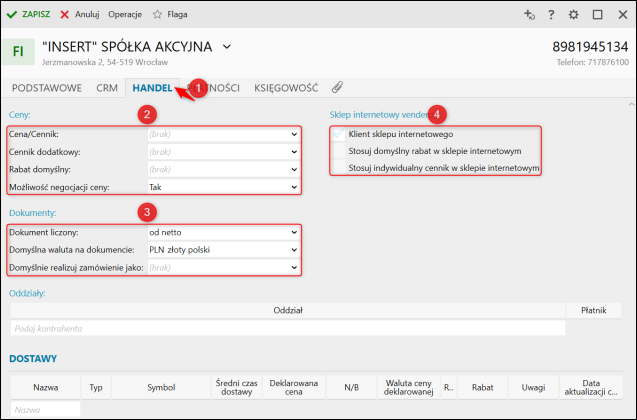The height and width of the screenshot is (420, 637).
Task: Expand the company name chevron
Action: tap(227, 47)
